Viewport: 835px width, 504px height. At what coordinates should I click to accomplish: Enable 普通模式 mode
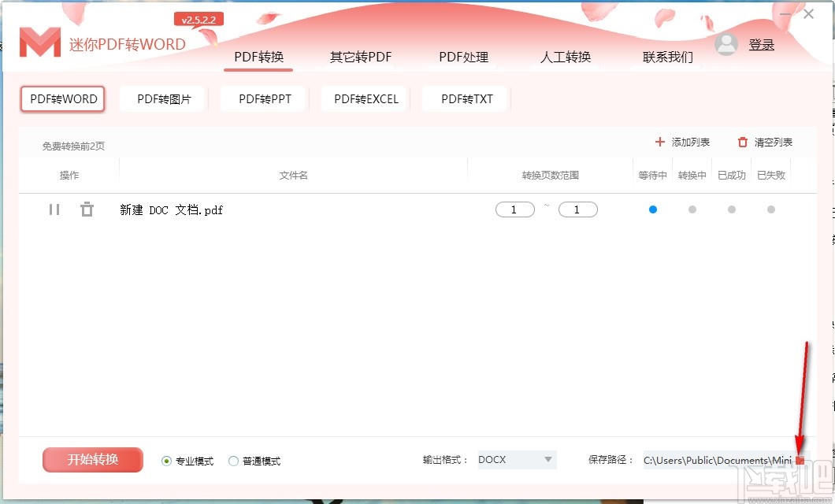coord(233,461)
